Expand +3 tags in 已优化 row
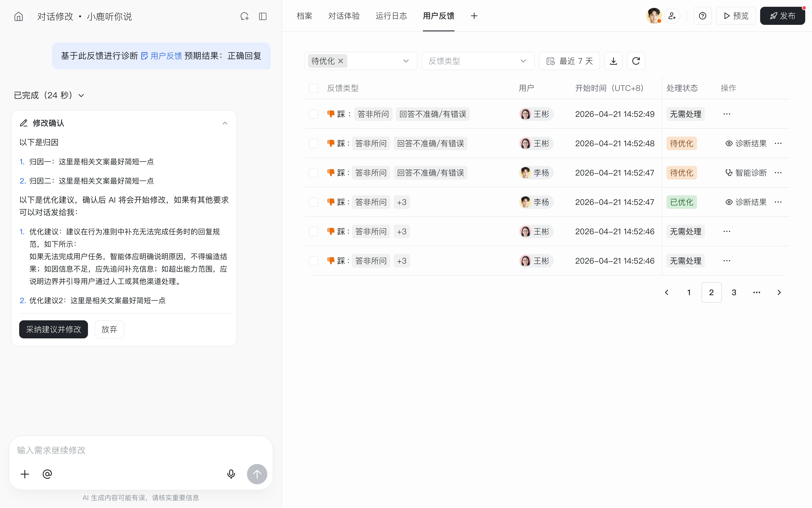This screenshot has width=812, height=508. tap(402, 202)
